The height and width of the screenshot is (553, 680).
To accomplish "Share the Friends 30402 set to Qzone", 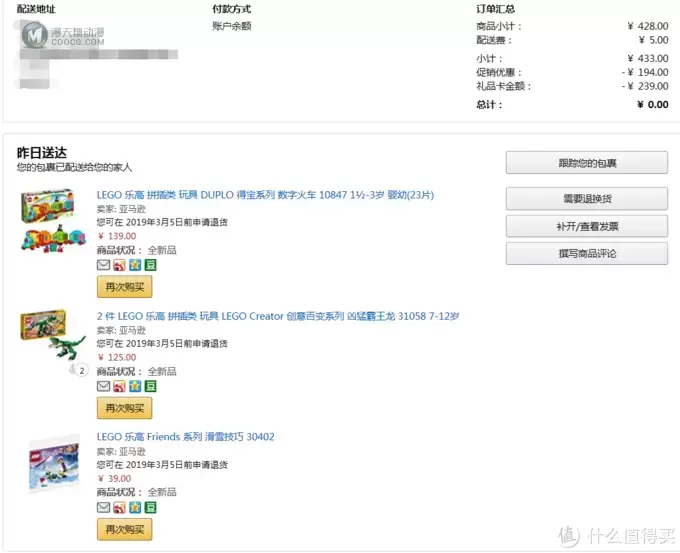I will [135, 507].
